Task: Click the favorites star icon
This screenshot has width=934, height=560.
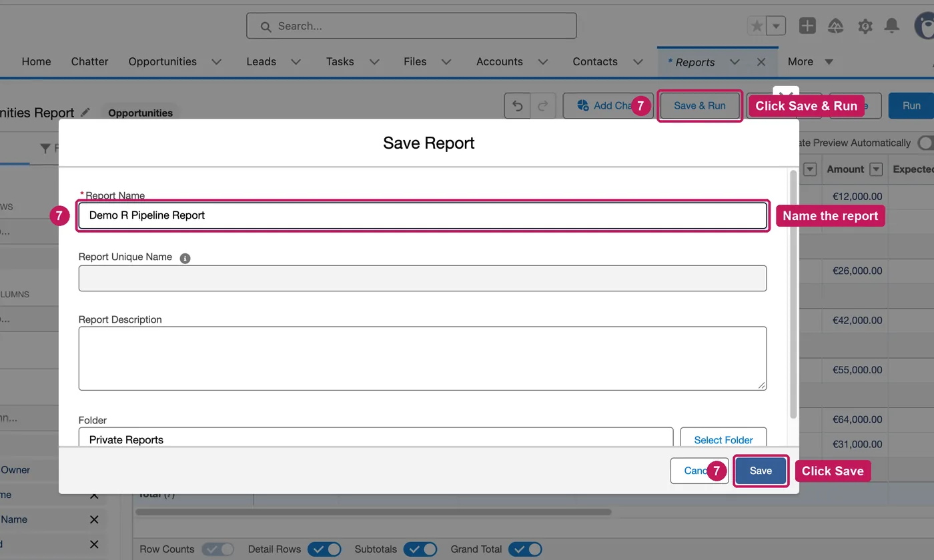Action: click(757, 26)
